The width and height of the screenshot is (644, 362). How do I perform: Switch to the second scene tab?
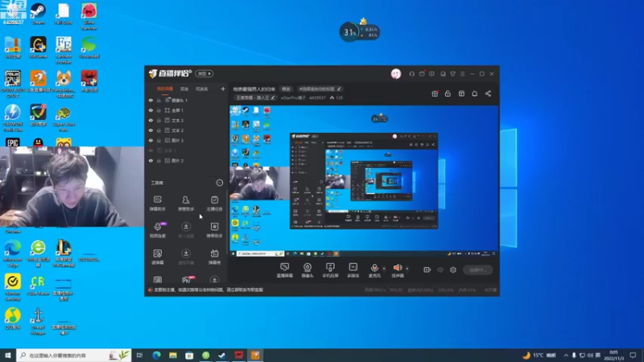[x=184, y=88]
